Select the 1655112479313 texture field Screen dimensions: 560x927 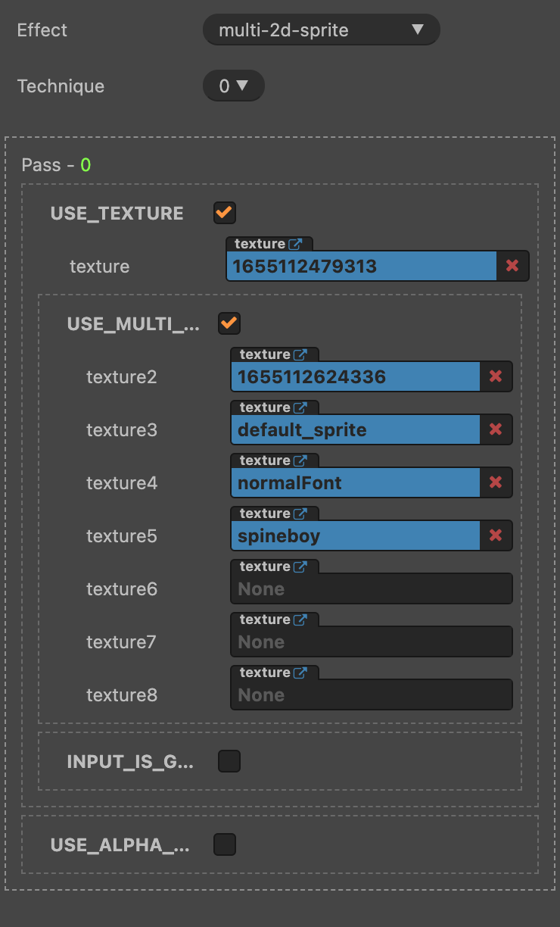(361, 266)
